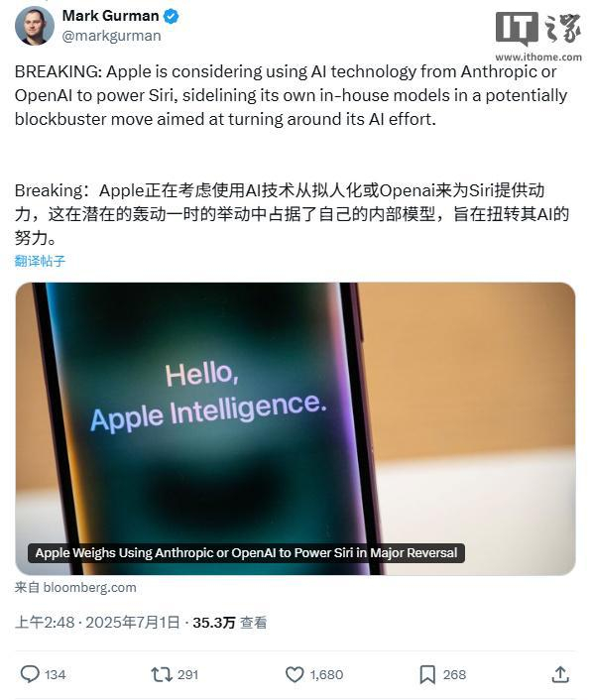
Task: Open the Mark Gurman display name
Action: click(x=111, y=16)
